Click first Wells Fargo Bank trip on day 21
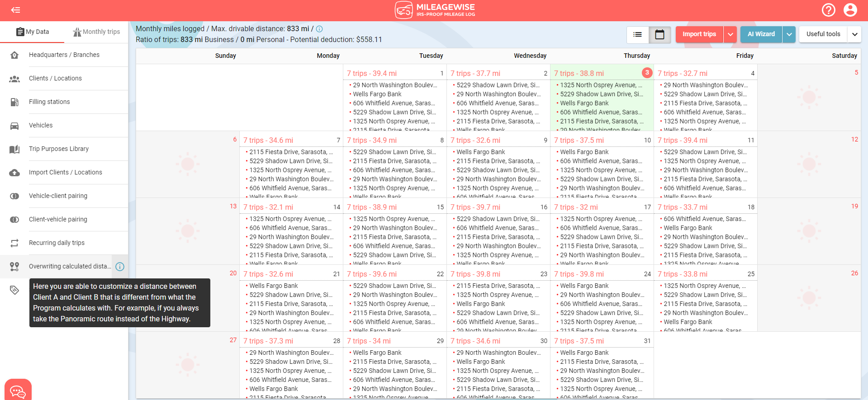 [x=274, y=286]
